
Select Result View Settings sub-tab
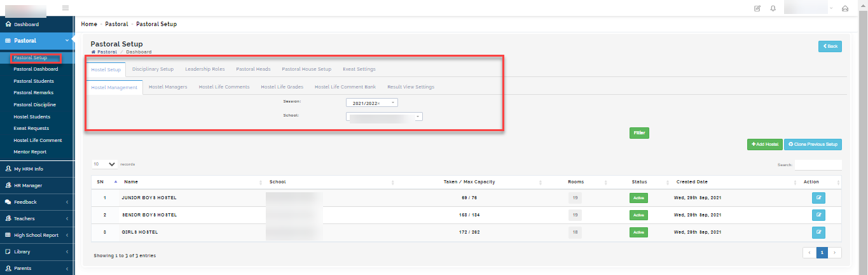411,87
